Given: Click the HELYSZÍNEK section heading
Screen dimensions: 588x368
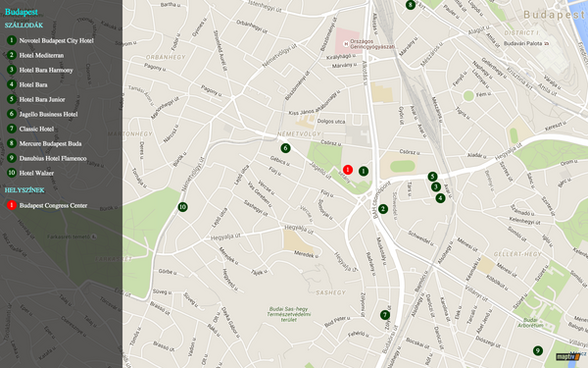Looking at the screenshot, I should tap(24, 190).
